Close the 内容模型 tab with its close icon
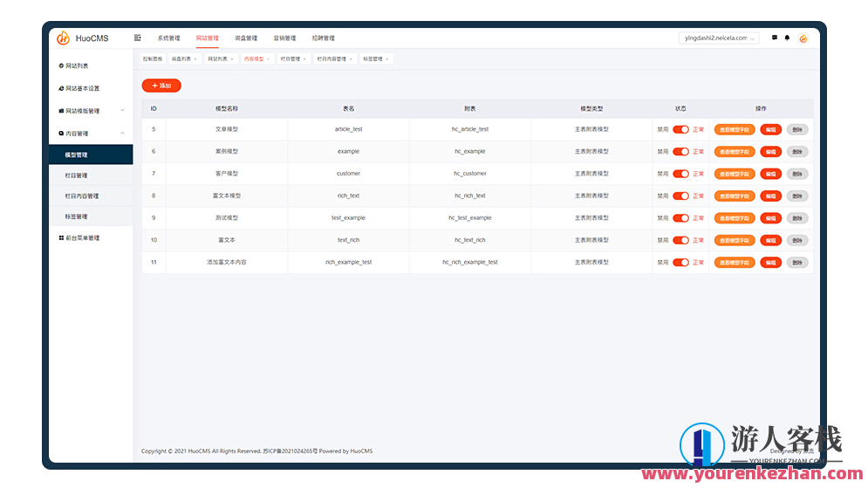 (269, 59)
